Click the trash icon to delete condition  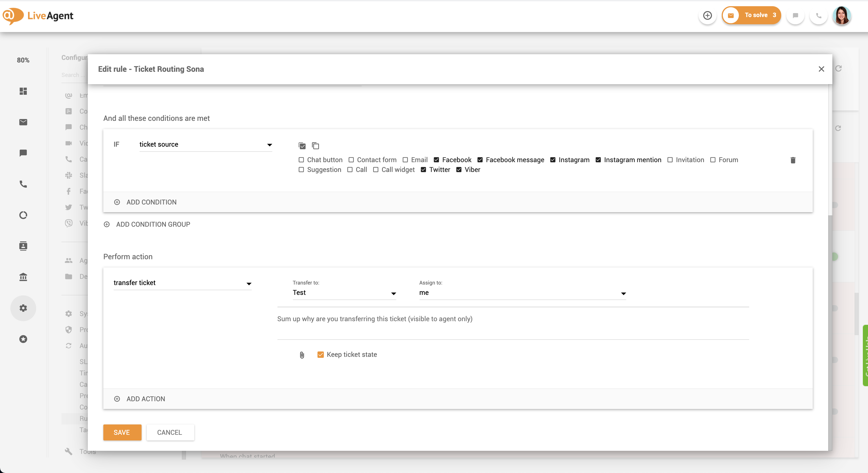tap(793, 160)
